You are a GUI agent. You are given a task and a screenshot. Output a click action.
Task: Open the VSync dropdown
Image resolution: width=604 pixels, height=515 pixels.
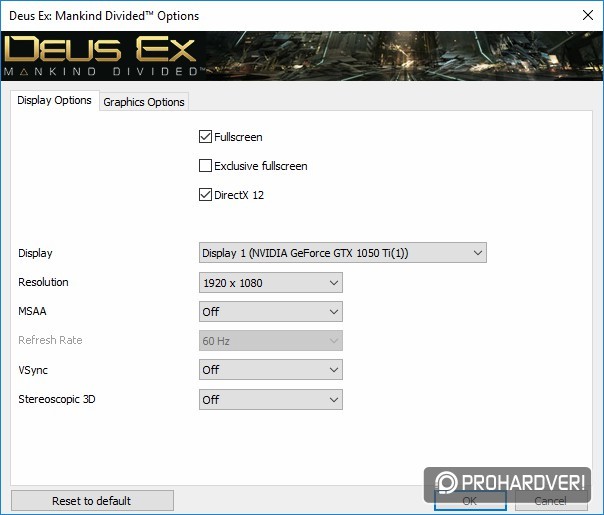click(x=271, y=370)
